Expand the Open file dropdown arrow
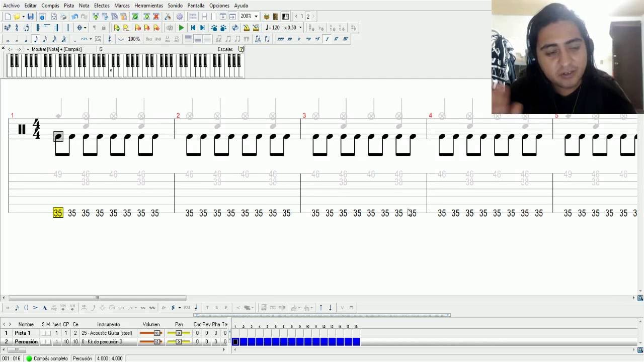The width and height of the screenshot is (644, 362). (23, 17)
